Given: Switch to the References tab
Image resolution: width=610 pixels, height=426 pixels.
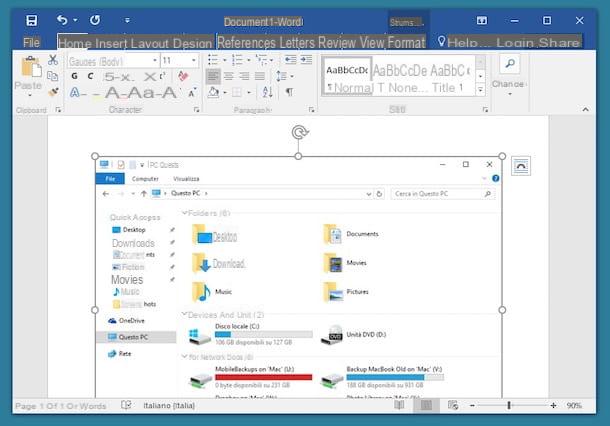Looking at the screenshot, I should pyautogui.click(x=247, y=43).
